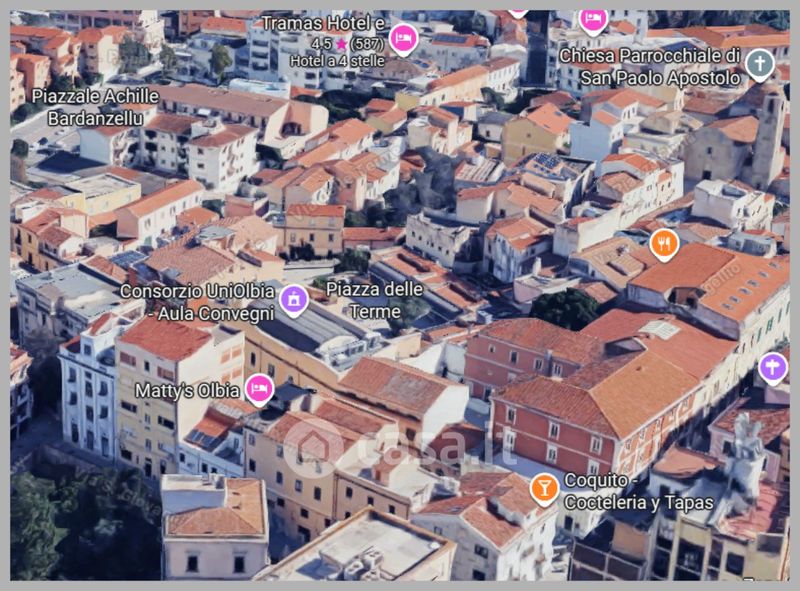This screenshot has width=800, height=591.
Task: Open the orange restaurant fork-and-knife pin
Action: pos(664,243)
